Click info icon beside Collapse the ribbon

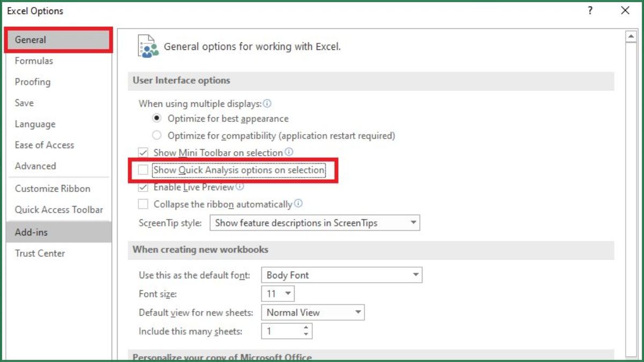point(298,204)
